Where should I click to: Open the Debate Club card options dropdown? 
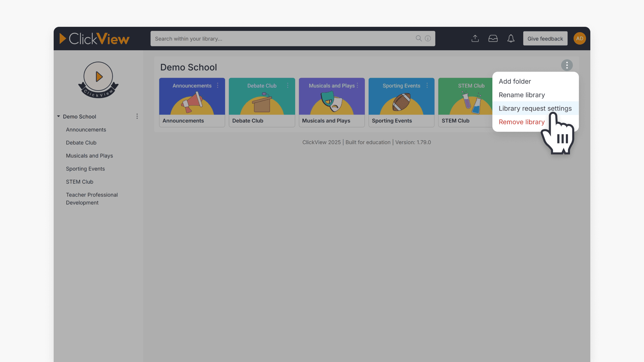(287, 85)
